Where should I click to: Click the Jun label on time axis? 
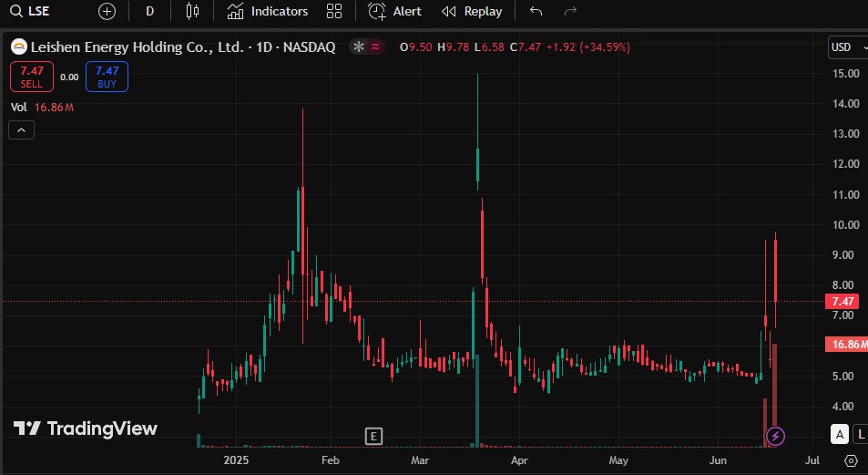tap(718, 460)
